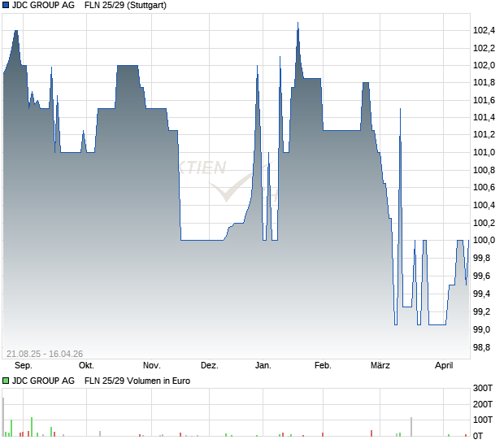Click the 'Sep.' month label
The width and height of the screenshot is (504, 444).
tap(24, 366)
